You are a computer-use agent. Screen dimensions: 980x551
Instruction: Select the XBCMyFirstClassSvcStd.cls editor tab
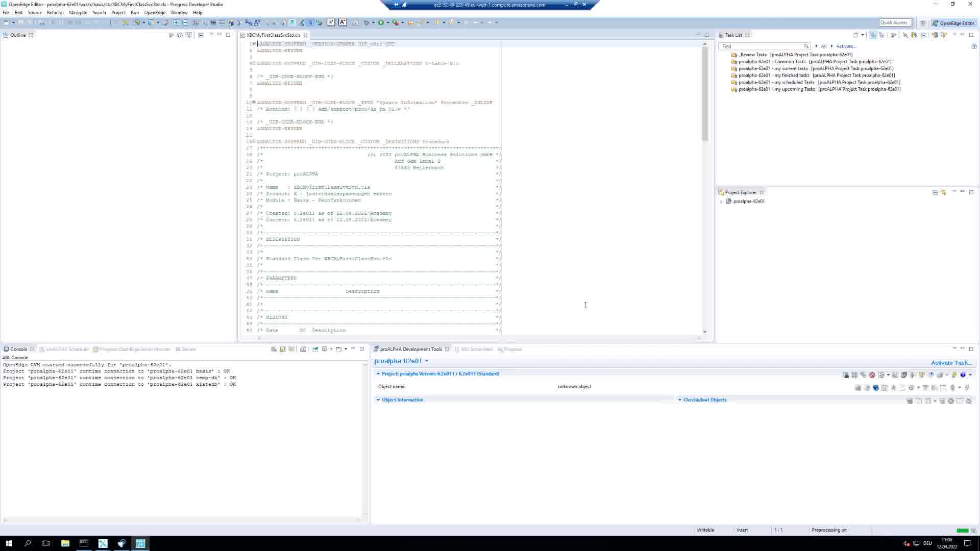click(274, 35)
